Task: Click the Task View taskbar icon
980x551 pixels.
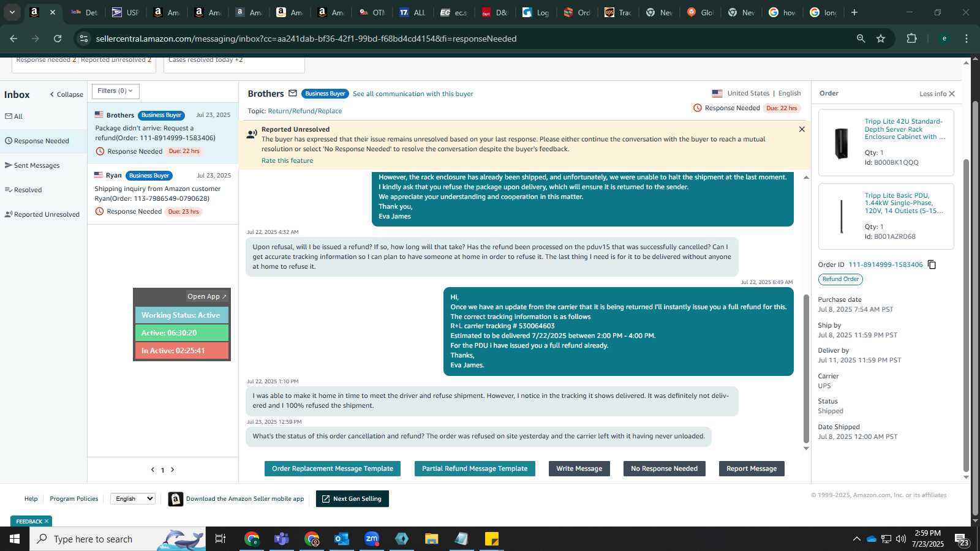Action: coord(221,539)
